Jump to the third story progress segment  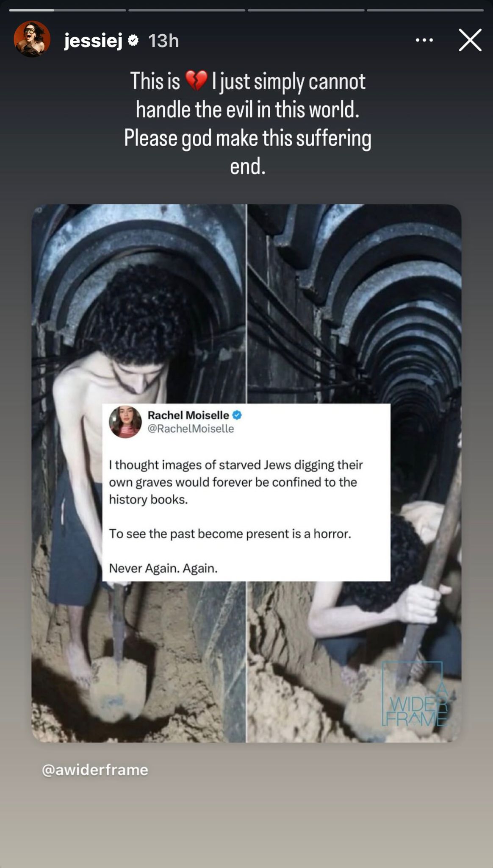coord(306,10)
